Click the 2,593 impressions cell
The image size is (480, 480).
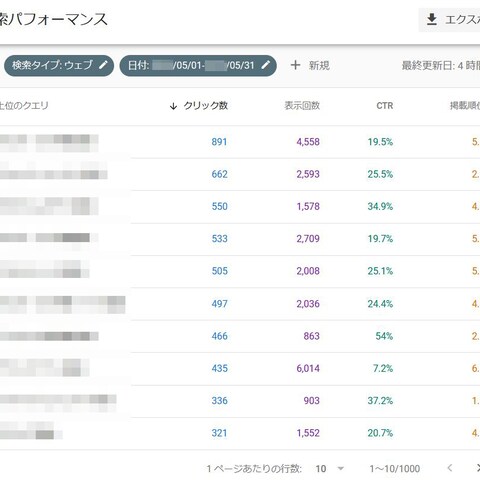pos(308,174)
